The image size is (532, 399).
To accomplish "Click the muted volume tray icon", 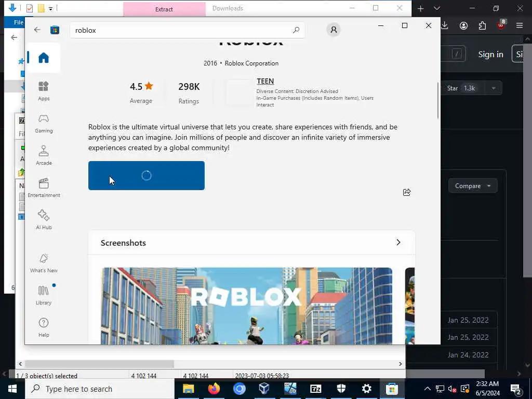I will pos(452,389).
